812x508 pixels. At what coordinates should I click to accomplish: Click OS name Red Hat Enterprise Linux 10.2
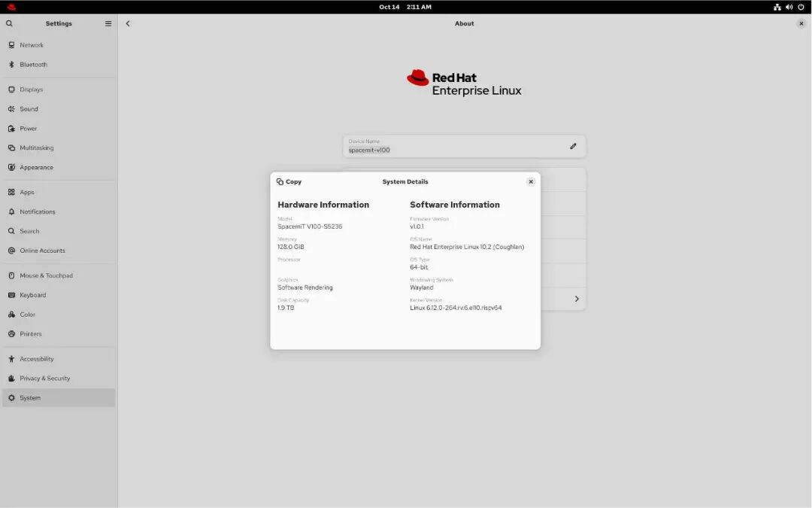(467, 247)
